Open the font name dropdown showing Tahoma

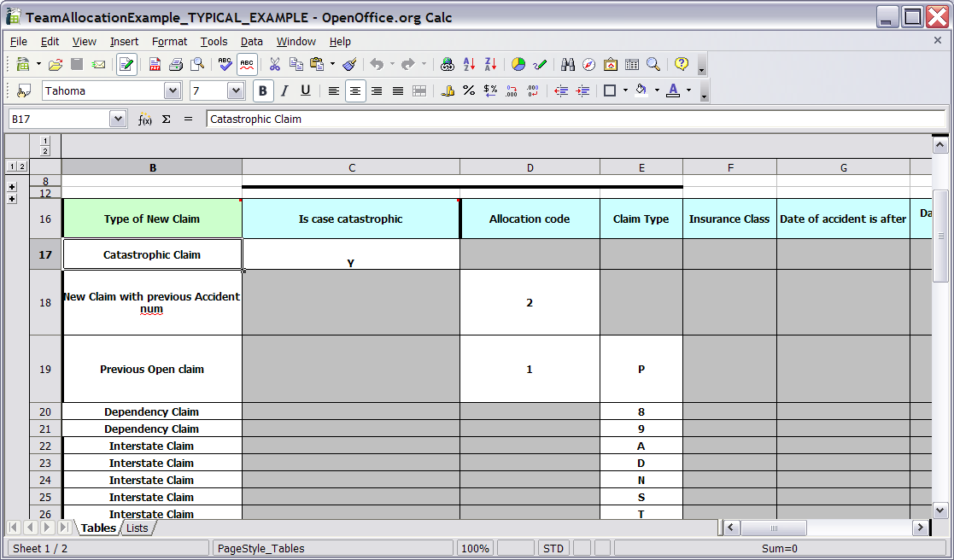point(173,90)
